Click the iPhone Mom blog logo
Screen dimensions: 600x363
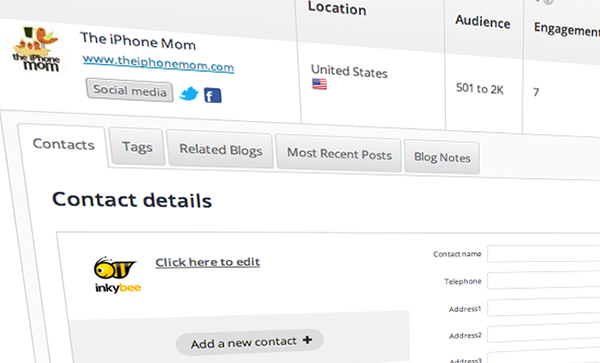[36, 49]
